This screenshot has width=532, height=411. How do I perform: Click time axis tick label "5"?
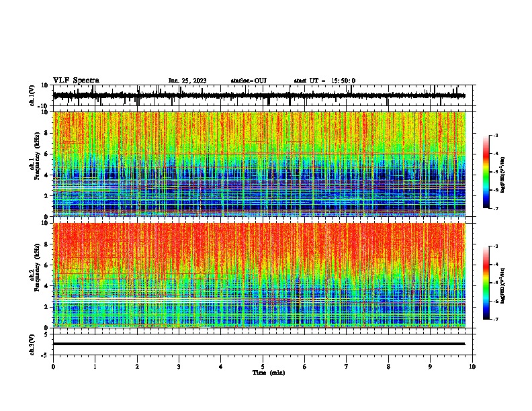[x=263, y=367]
